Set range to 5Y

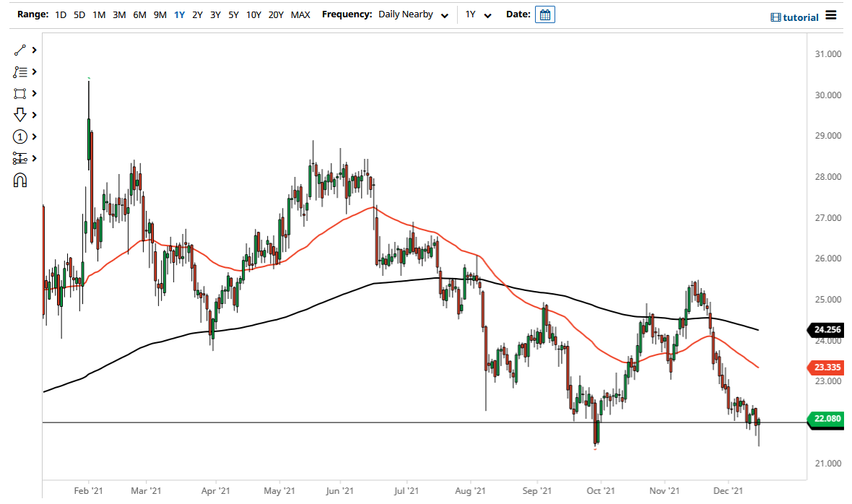point(233,14)
